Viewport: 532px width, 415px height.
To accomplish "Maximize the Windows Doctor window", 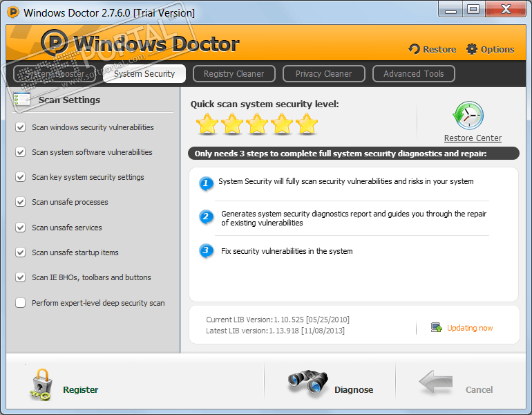I will [473, 9].
